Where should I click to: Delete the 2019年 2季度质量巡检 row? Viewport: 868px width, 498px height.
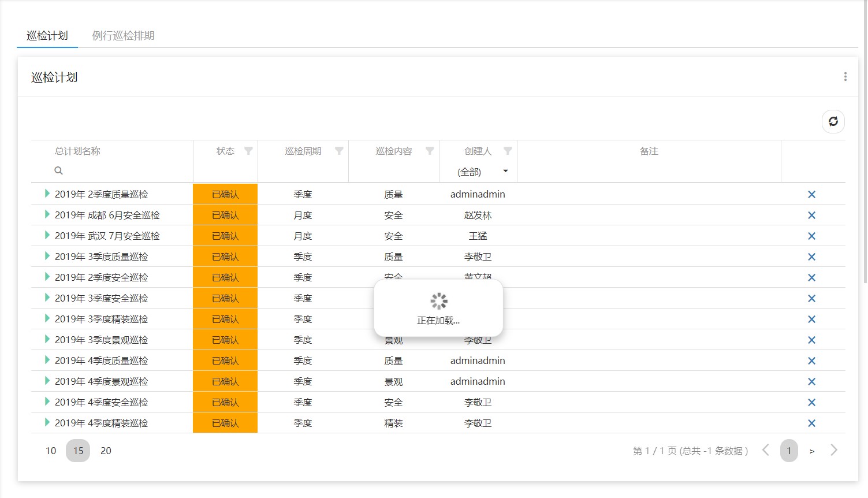811,195
